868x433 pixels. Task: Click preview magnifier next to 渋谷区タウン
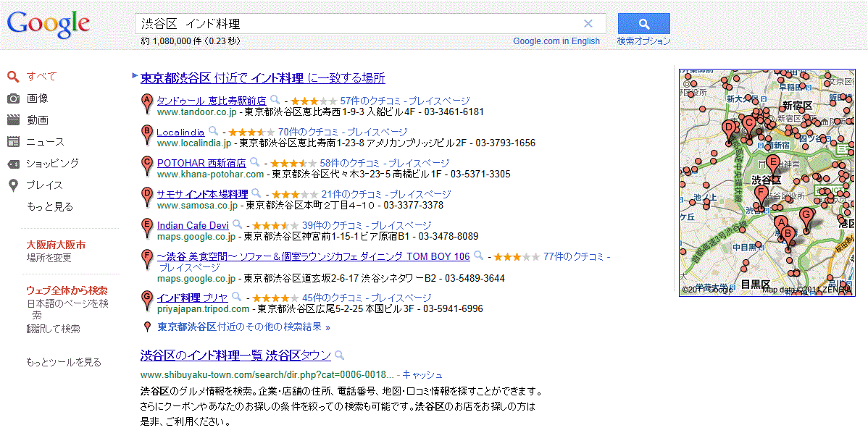click(339, 355)
